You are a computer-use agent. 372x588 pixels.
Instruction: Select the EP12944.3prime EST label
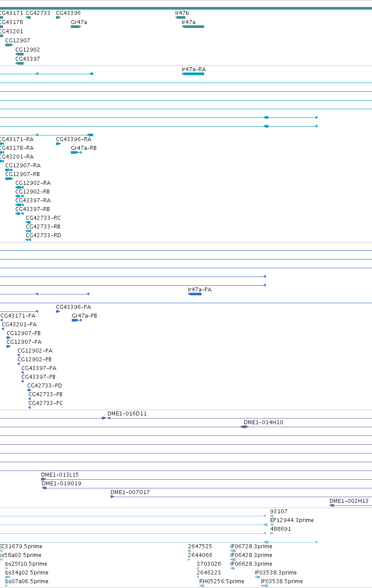[x=292, y=520]
